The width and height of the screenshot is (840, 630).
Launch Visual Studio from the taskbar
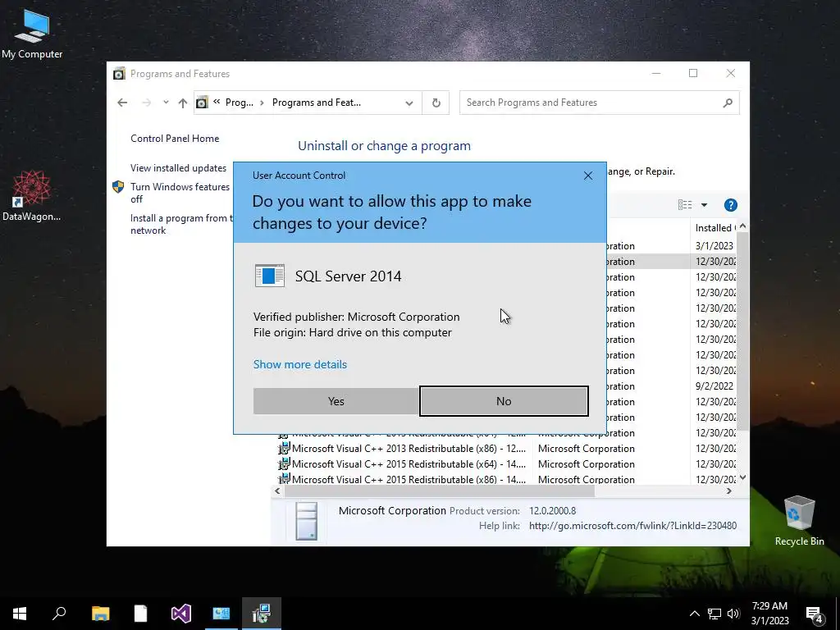point(180,614)
